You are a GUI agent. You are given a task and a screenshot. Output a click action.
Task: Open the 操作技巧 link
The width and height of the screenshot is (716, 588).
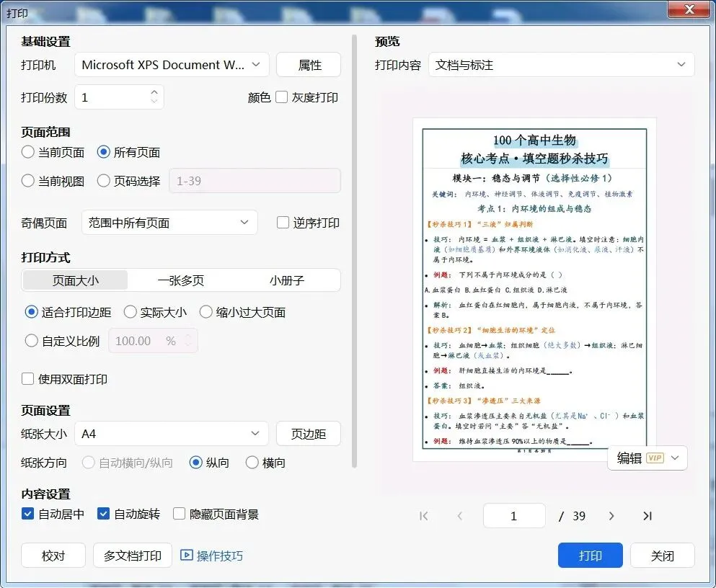pyautogui.click(x=220, y=556)
